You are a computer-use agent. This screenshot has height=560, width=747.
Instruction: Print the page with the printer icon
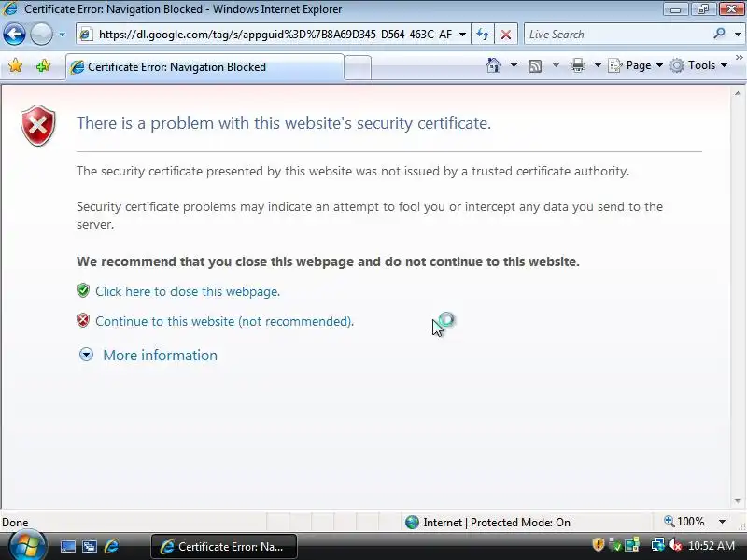pyautogui.click(x=578, y=65)
